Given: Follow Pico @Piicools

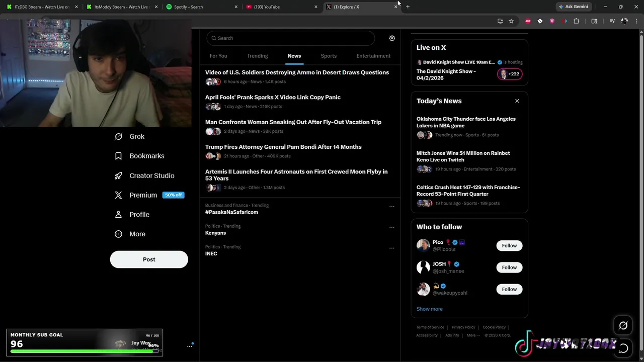Looking at the screenshot, I should click(509, 246).
